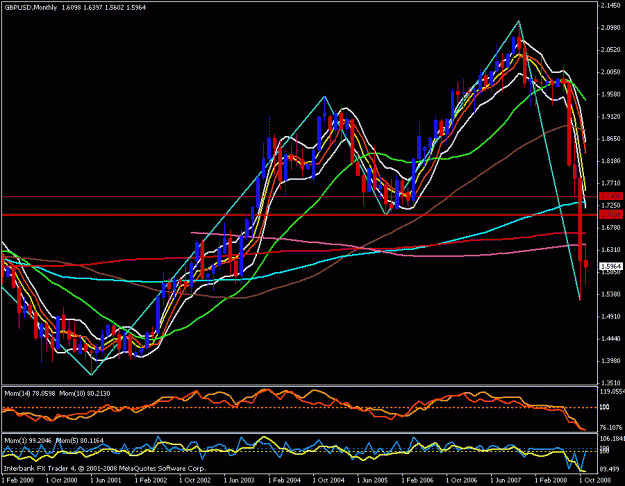Click the 89.499 momentum scale value
The width and height of the screenshot is (625, 486).
(609, 469)
